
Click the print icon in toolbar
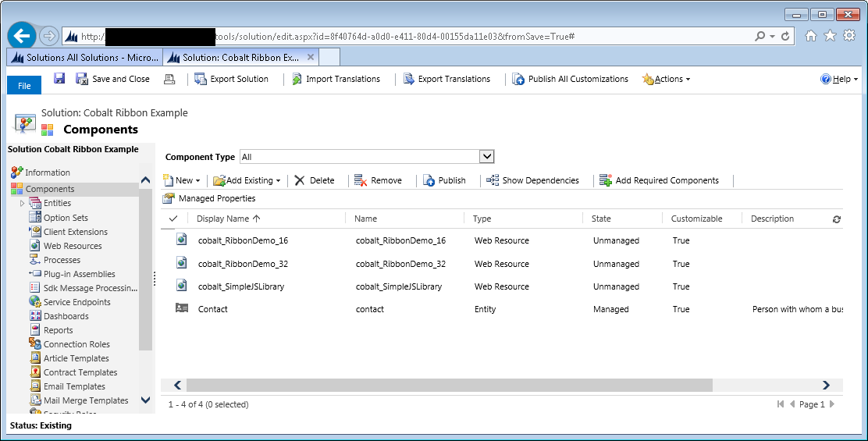pyautogui.click(x=169, y=79)
